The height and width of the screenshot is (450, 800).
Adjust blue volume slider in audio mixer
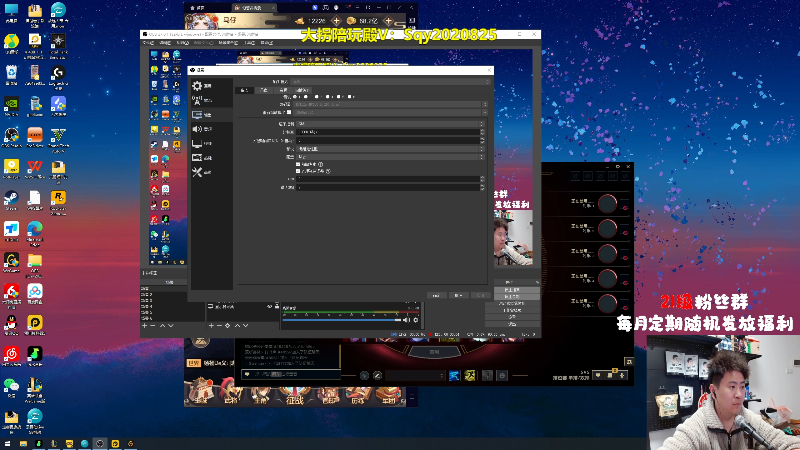(x=342, y=320)
